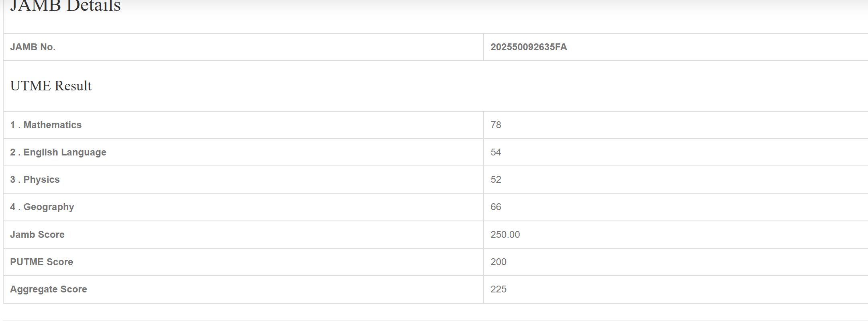868x333 pixels.
Task: Click the Geography subject label
Action: (x=42, y=207)
